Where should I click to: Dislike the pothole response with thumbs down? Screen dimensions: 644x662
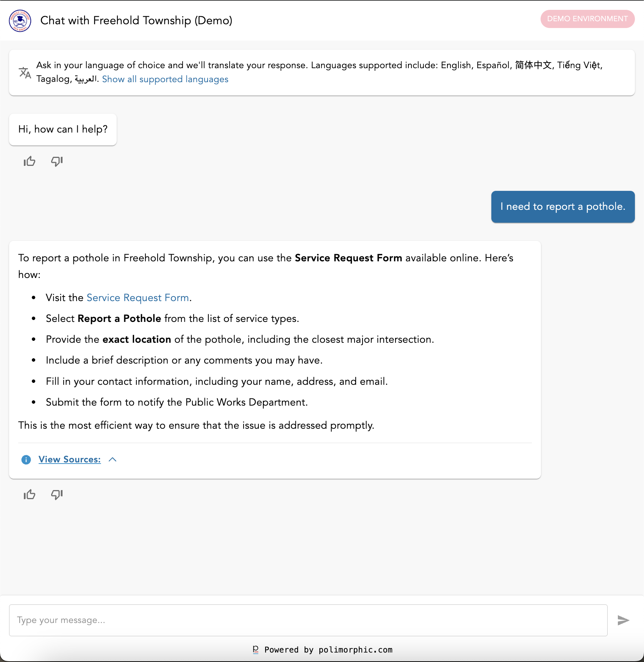[x=57, y=495]
